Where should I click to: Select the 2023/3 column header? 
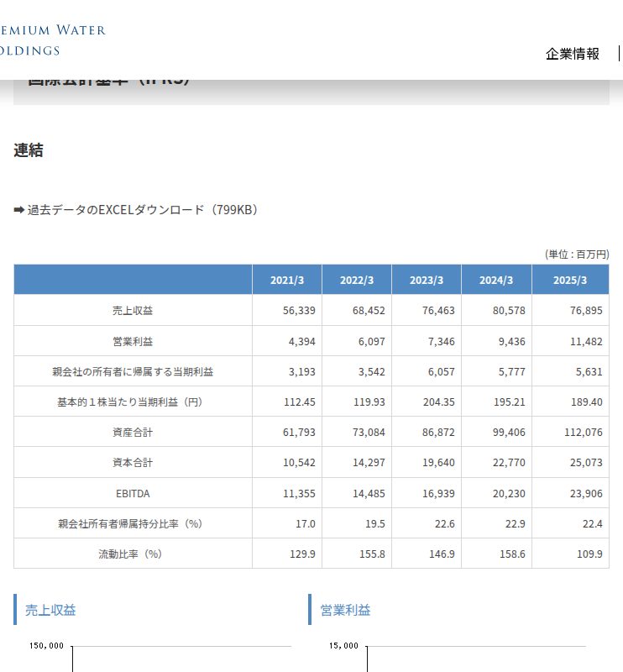pyautogui.click(x=427, y=280)
